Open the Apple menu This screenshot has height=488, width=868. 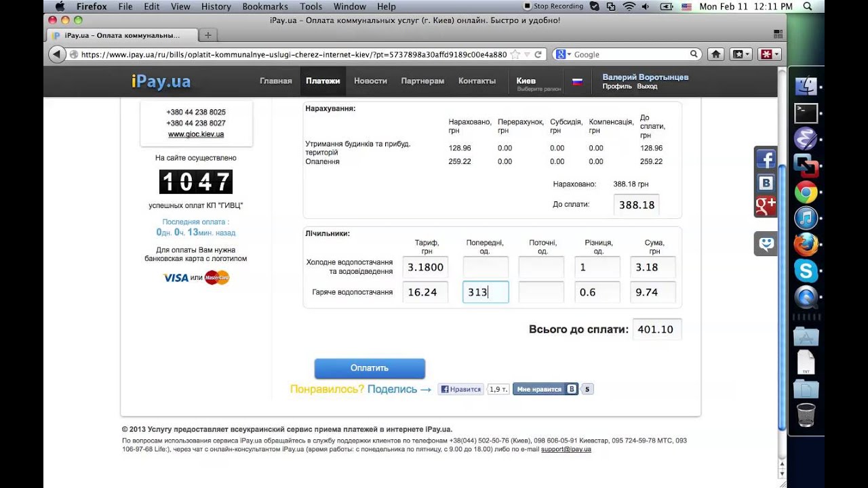59,6
